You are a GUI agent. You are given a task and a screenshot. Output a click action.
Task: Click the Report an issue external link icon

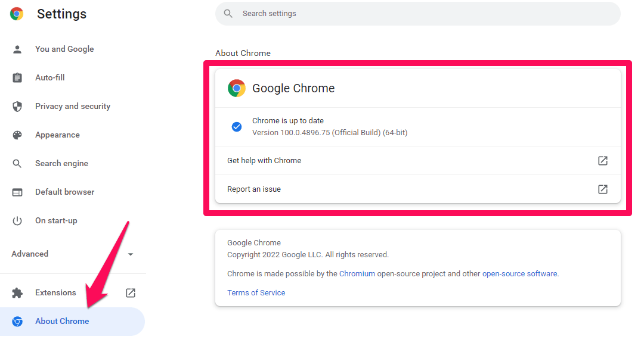[x=603, y=189]
